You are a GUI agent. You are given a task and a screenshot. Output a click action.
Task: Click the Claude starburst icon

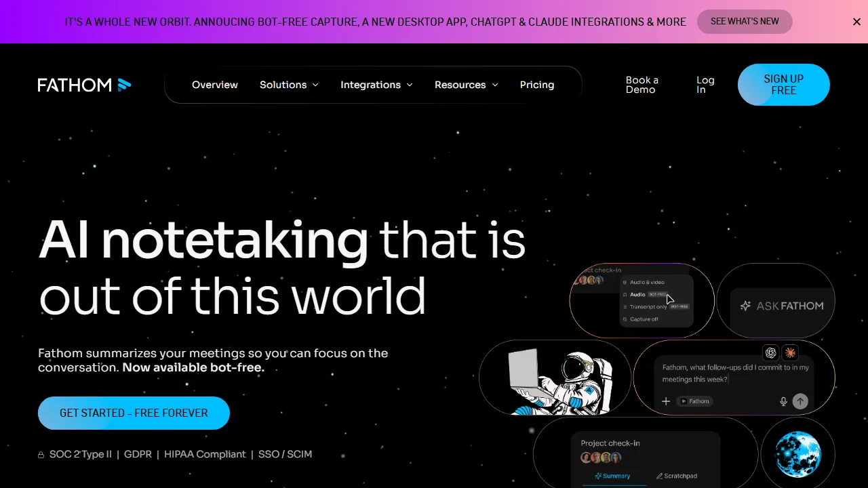click(789, 352)
